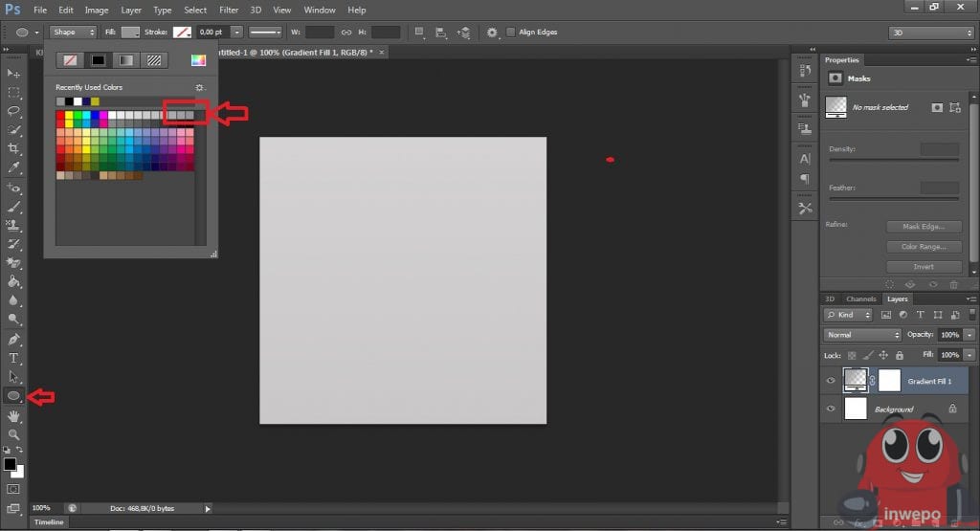Select the Eraser tool
This screenshot has height=531, width=980.
click(13, 262)
